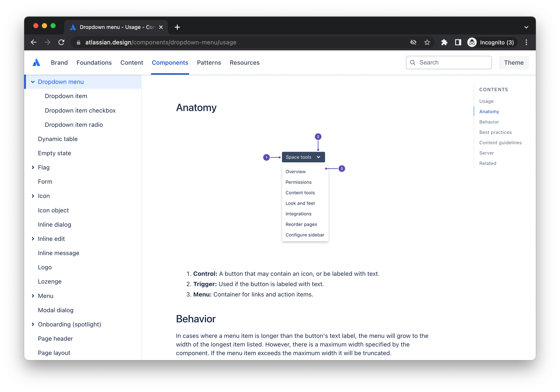Open Dropdown item radio page
Image resolution: width=560 pixels, height=392 pixels.
(74, 125)
